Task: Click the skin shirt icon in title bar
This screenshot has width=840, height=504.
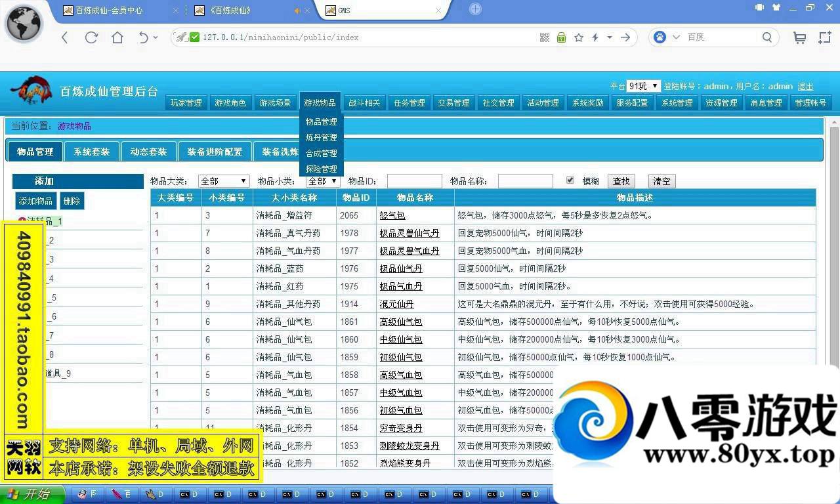Action: click(x=776, y=7)
